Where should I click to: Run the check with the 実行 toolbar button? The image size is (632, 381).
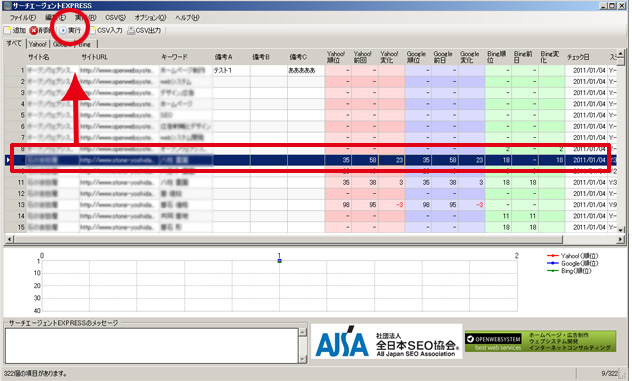click(x=70, y=30)
